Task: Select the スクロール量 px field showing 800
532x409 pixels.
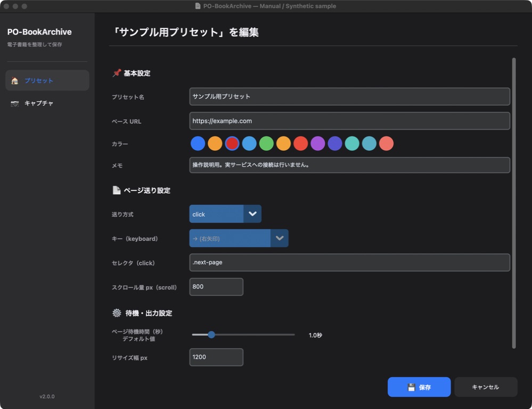Action: coord(216,287)
